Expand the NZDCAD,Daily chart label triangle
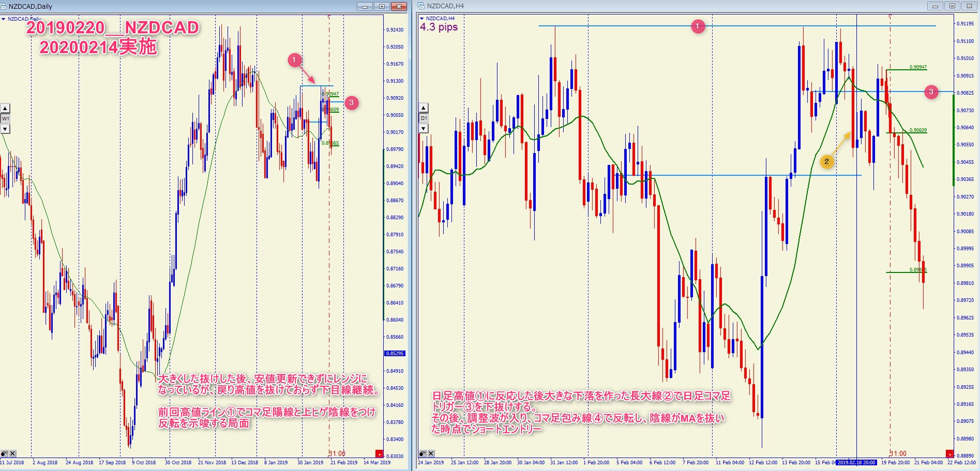This screenshot has height=471, width=980. pos(3,19)
